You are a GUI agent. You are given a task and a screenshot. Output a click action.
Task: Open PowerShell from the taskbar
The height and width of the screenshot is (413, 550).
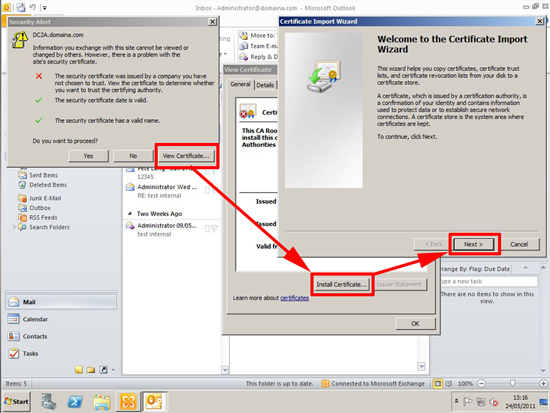[x=75, y=401]
